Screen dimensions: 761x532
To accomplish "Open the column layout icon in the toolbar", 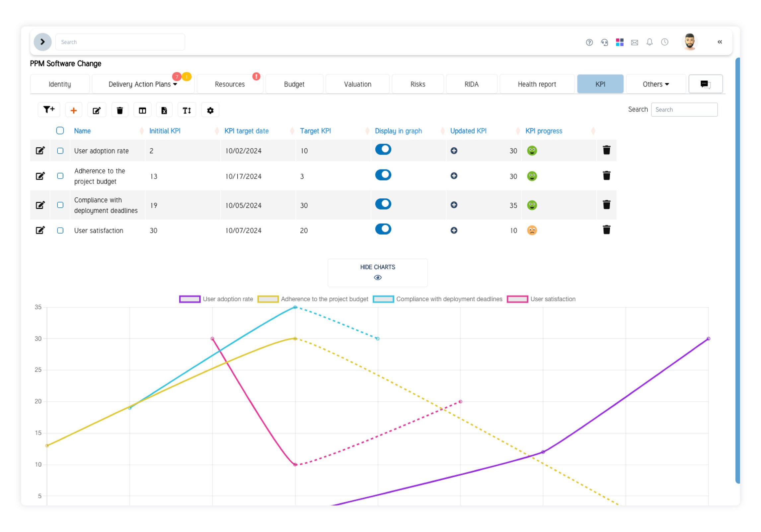I will (142, 109).
